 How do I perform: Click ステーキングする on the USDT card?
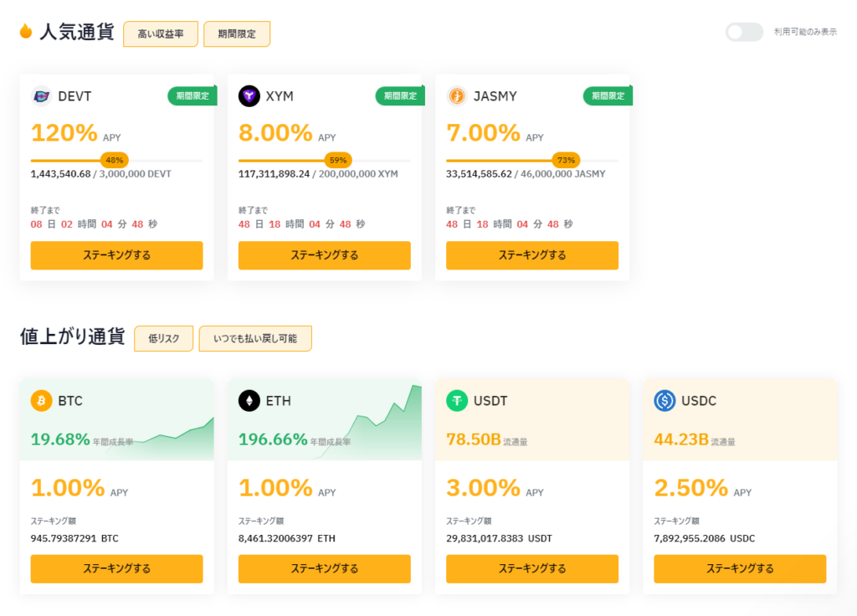531,569
